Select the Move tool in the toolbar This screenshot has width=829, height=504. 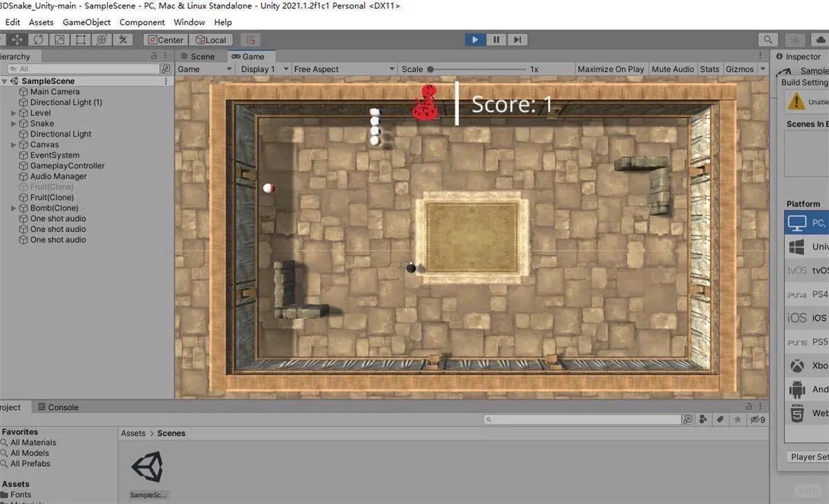pyautogui.click(x=17, y=39)
